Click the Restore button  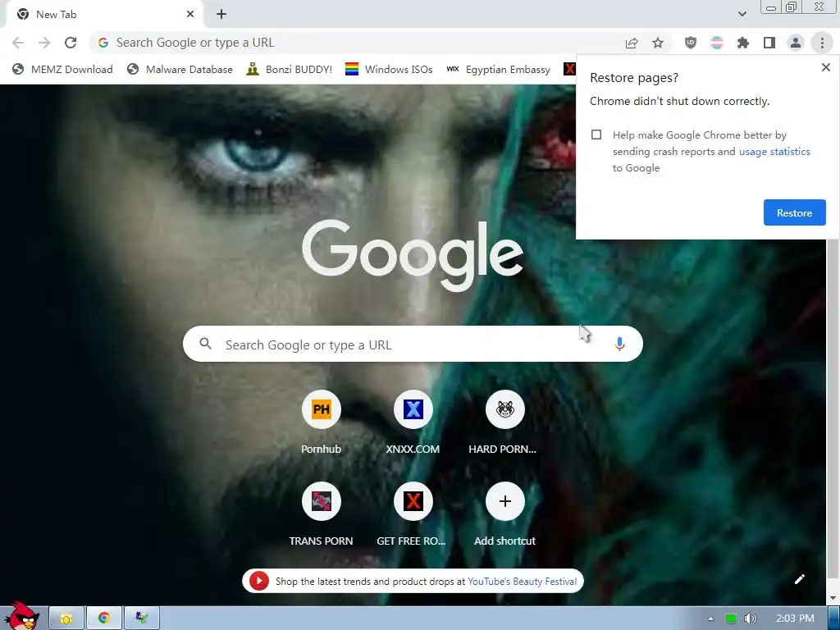tap(794, 212)
